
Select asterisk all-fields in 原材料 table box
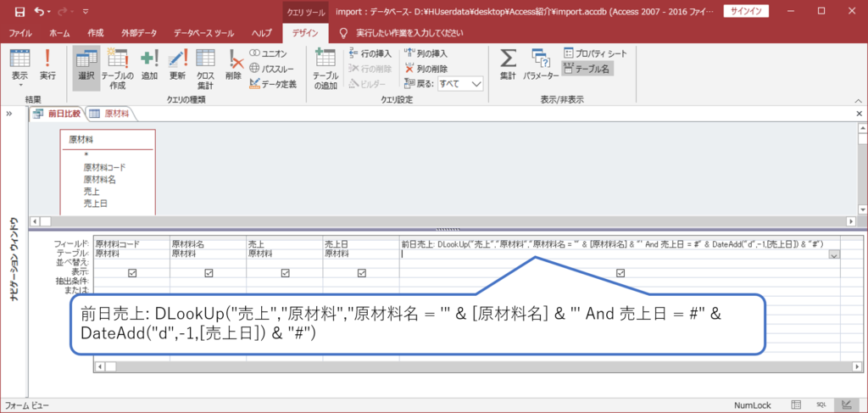86,155
